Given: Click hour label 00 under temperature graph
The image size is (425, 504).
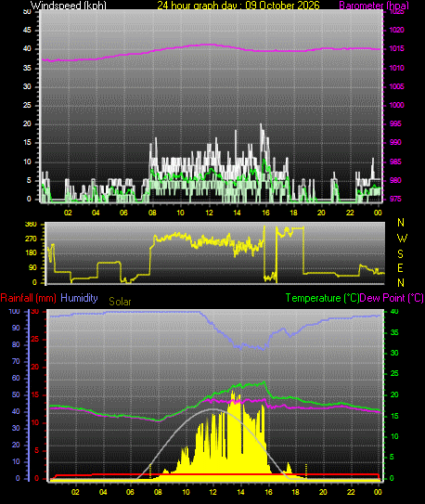Looking at the screenshot, I should [x=378, y=492].
